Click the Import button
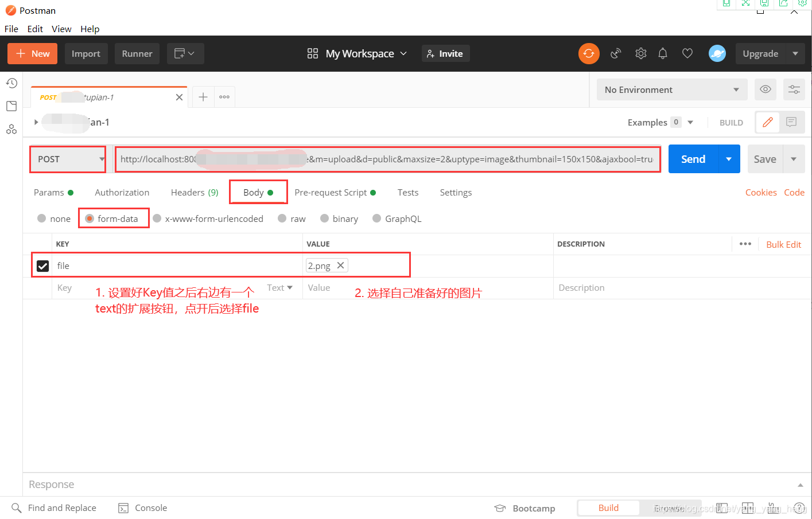 point(86,54)
